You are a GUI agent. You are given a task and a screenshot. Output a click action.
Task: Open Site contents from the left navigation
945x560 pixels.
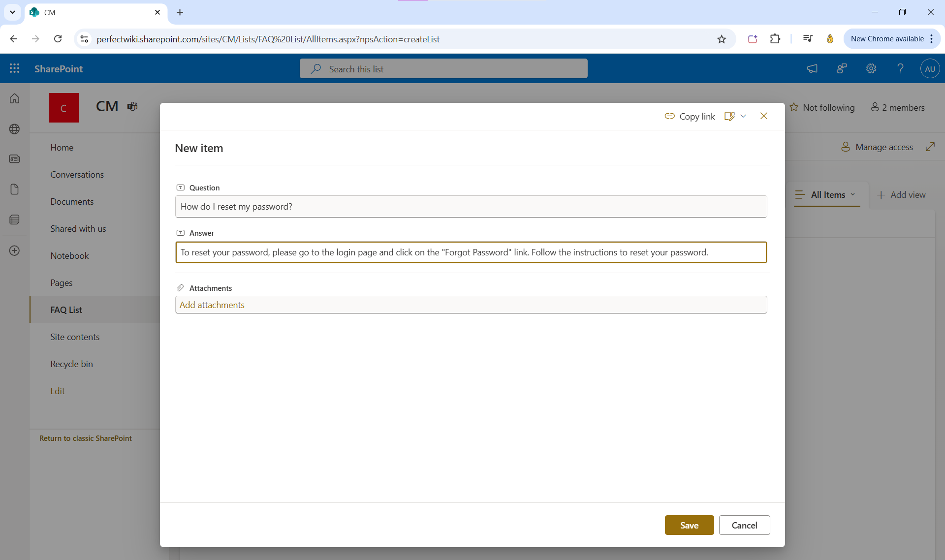point(75,337)
